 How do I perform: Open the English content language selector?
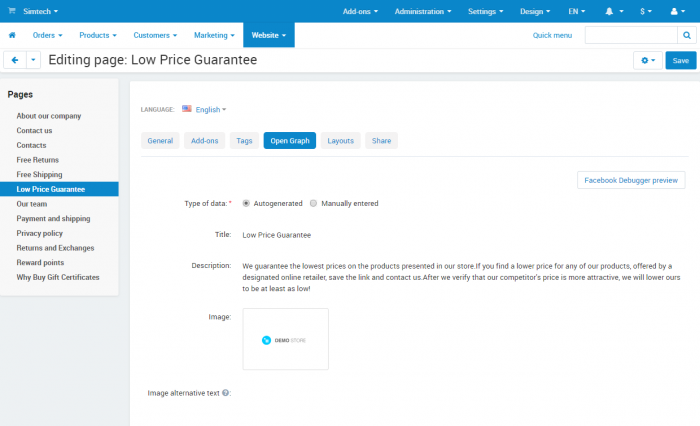coord(211,109)
